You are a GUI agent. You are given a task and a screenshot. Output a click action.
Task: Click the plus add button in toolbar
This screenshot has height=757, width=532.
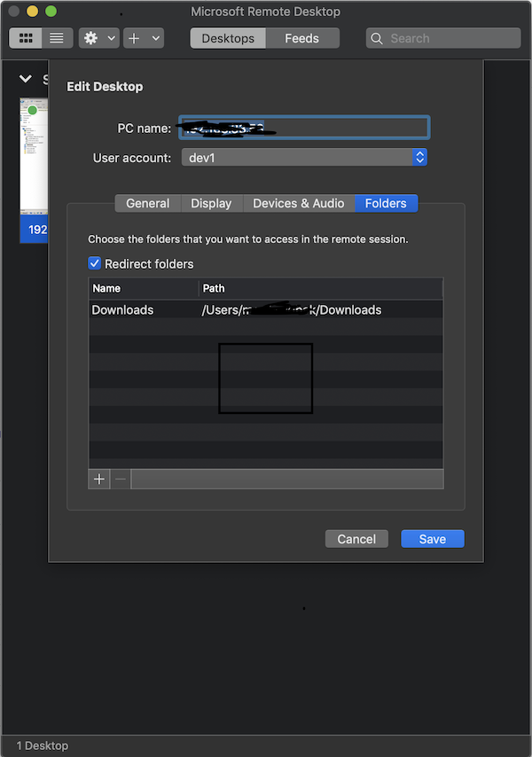point(134,38)
